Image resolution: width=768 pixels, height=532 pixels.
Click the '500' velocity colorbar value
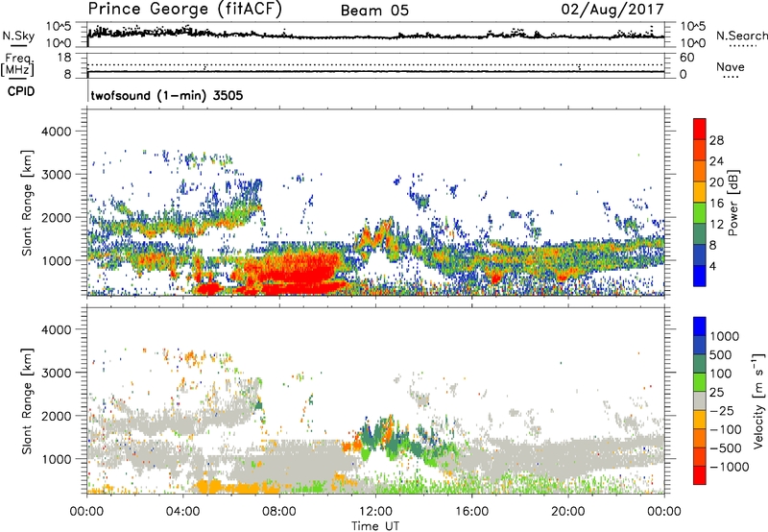click(x=721, y=354)
